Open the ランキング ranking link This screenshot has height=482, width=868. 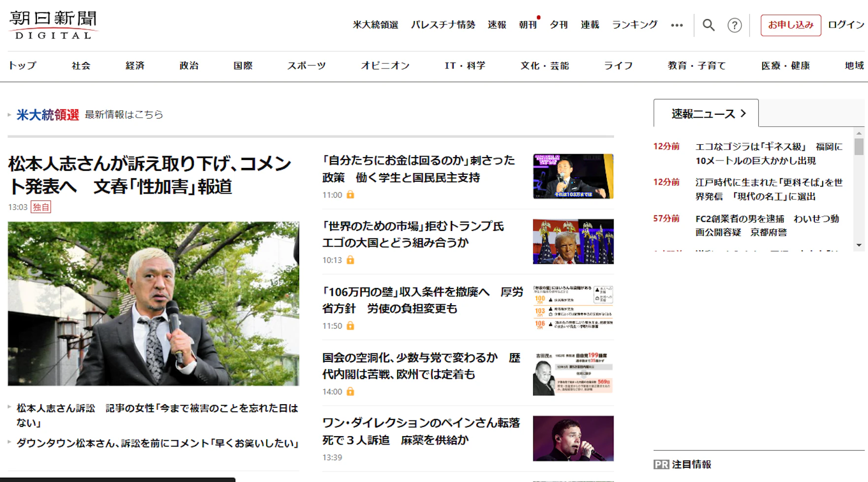[634, 25]
